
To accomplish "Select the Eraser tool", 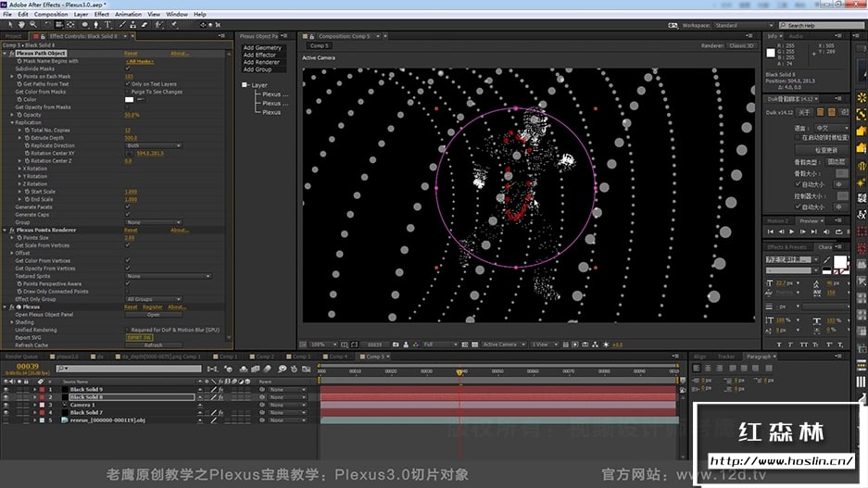I will click(145, 25).
